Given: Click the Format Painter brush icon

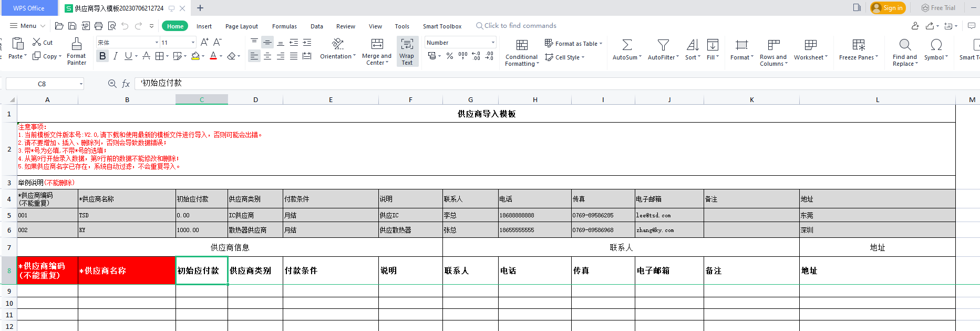Looking at the screenshot, I should 77,44.
